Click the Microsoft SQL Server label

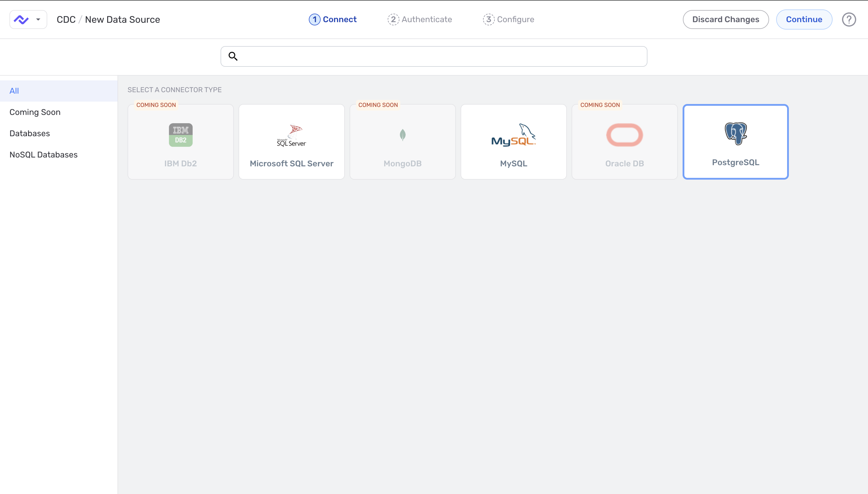pyautogui.click(x=291, y=164)
